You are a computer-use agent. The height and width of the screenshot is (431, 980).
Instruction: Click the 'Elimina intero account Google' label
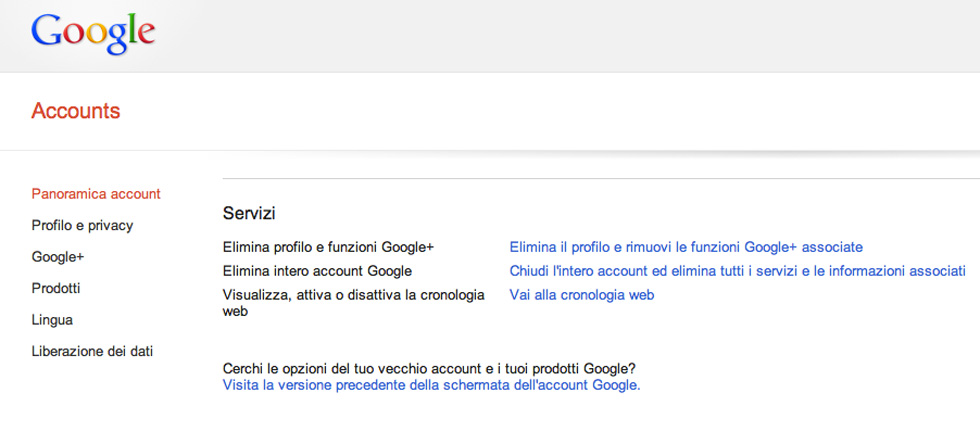(317, 271)
